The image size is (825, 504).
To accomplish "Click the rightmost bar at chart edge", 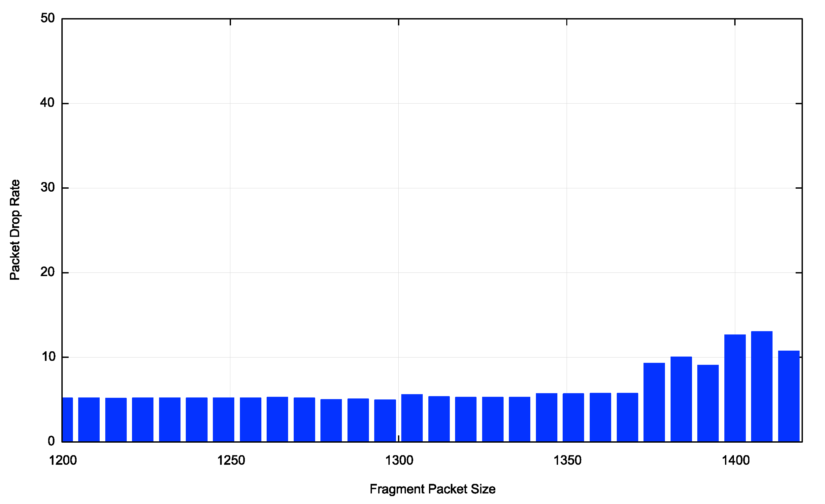I will (788, 396).
